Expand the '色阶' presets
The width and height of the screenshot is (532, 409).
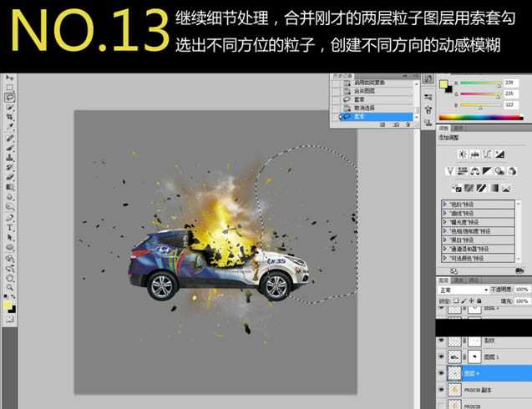[445, 204]
